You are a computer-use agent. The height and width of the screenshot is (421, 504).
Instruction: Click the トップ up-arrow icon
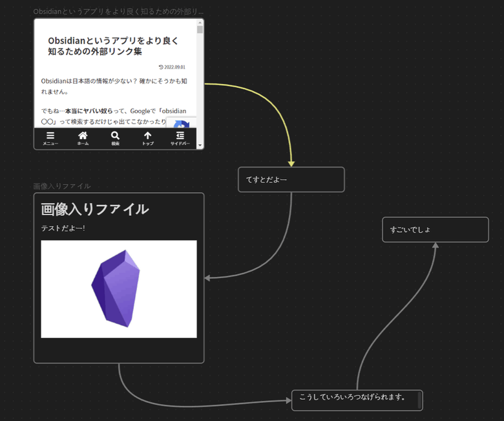pyautogui.click(x=147, y=138)
